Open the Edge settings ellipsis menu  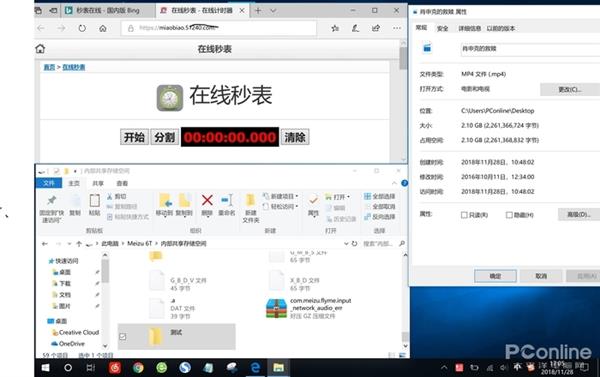397,28
